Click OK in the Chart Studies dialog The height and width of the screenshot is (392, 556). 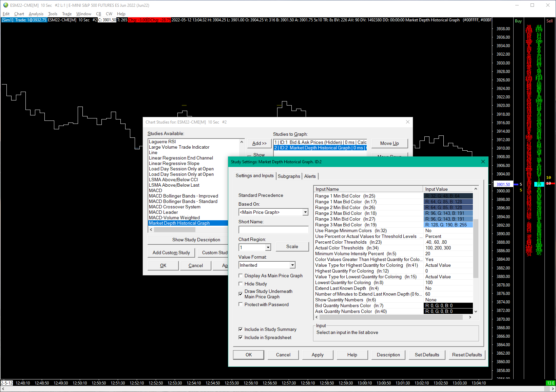point(163,265)
